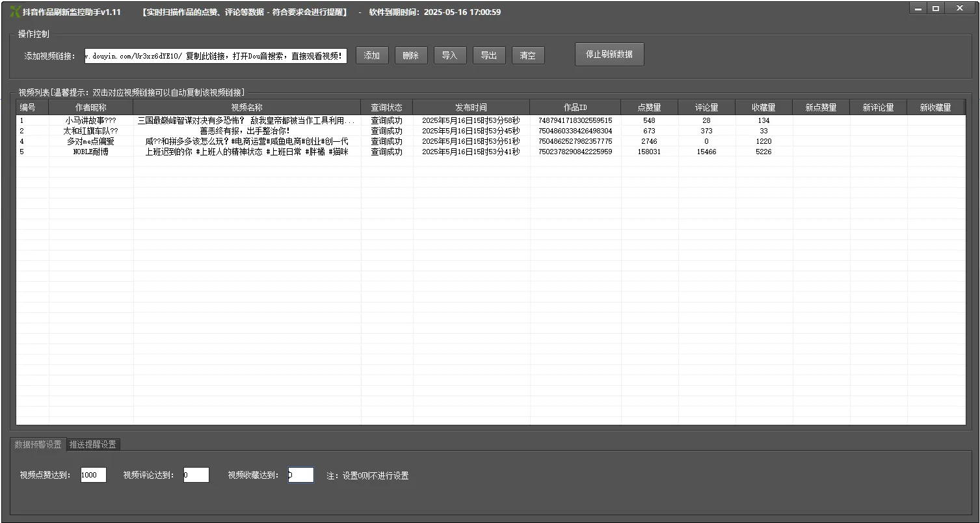This screenshot has width=980, height=523.
Task: Click video title starting 三国最巅峰智谋对决
Action: 247,120
